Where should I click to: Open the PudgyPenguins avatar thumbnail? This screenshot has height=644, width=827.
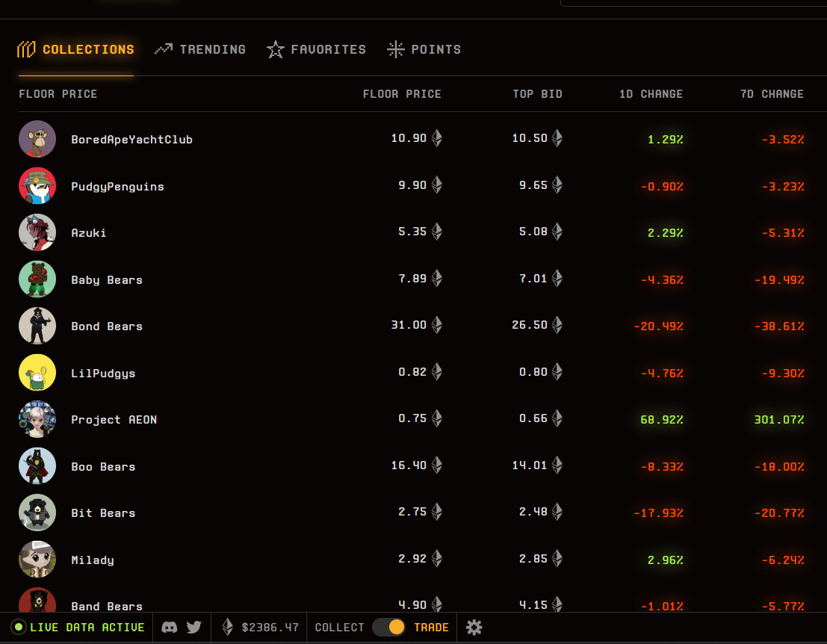37,186
